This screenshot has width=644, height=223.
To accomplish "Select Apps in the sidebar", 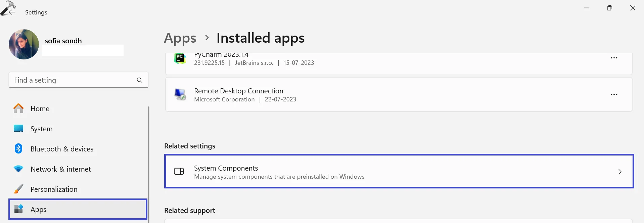I will click(x=39, y=210).
